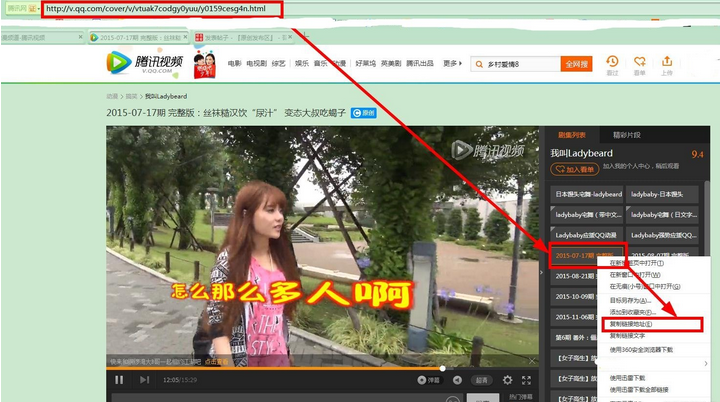
Task: Expand the 更多 navigation dropdown
Action: tap(452, 63)
